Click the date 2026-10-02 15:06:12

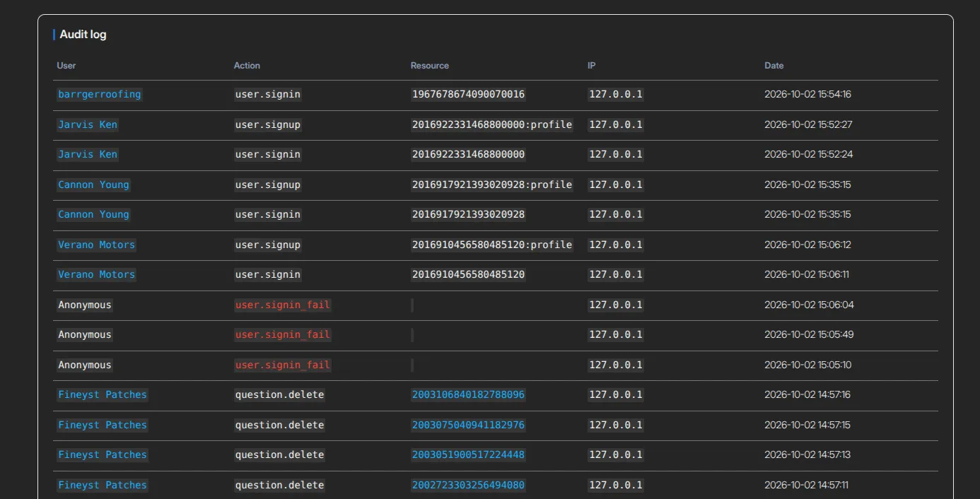[x=807, y=245]
